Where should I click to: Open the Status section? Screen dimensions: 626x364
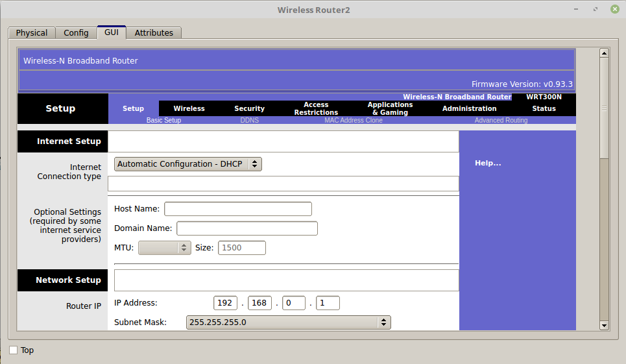544,108
